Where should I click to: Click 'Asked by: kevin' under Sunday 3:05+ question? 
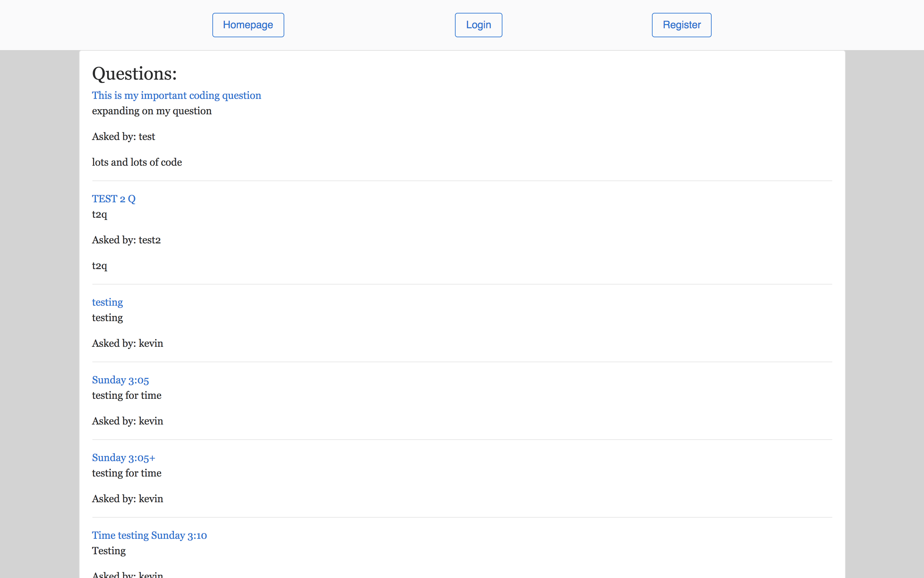[127, 498]
